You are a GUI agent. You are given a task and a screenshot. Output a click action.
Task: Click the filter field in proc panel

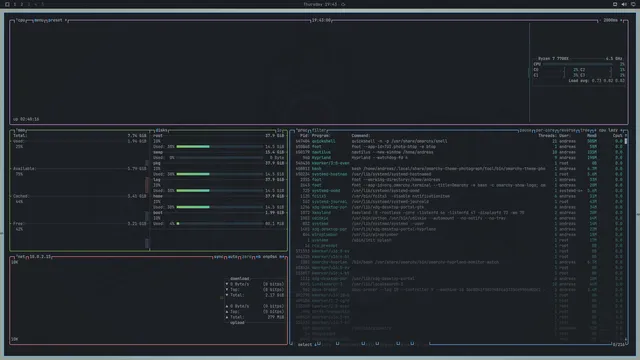click(319, 131)
